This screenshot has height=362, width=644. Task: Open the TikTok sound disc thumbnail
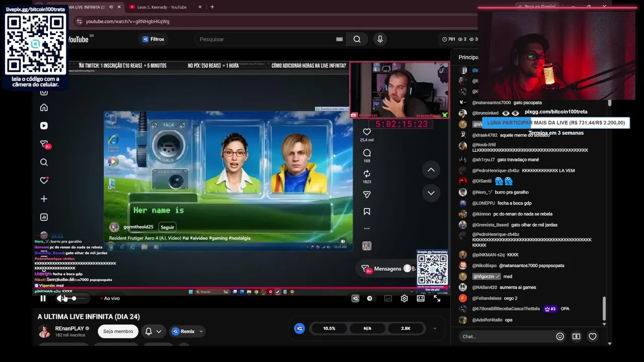[367, 246]
